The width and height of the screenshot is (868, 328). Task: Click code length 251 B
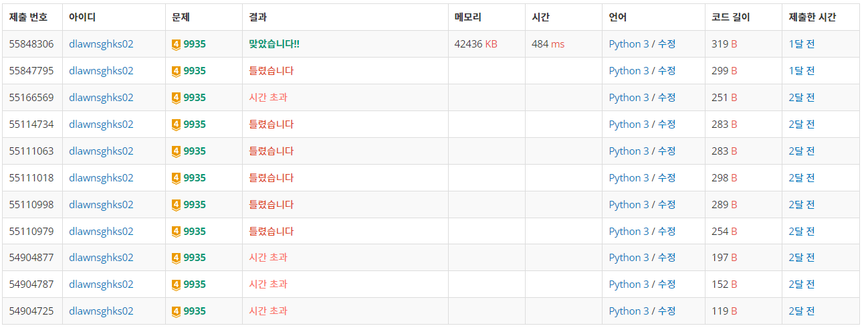pos(724,98)
